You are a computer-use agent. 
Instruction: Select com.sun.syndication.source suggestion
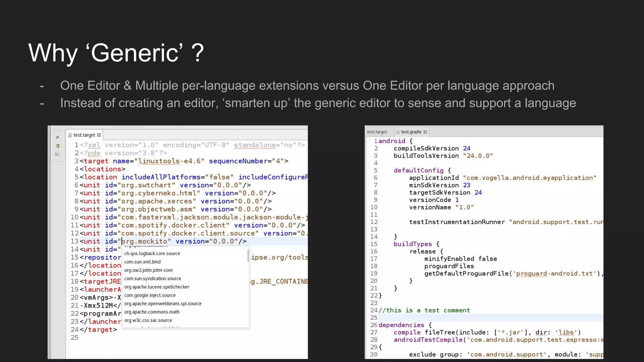[x=153, y=279]
